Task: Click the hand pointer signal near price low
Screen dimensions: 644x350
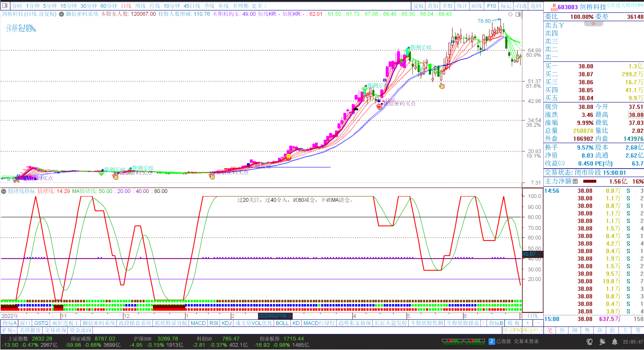Action: pyautogui.click(x=442, y=86)
